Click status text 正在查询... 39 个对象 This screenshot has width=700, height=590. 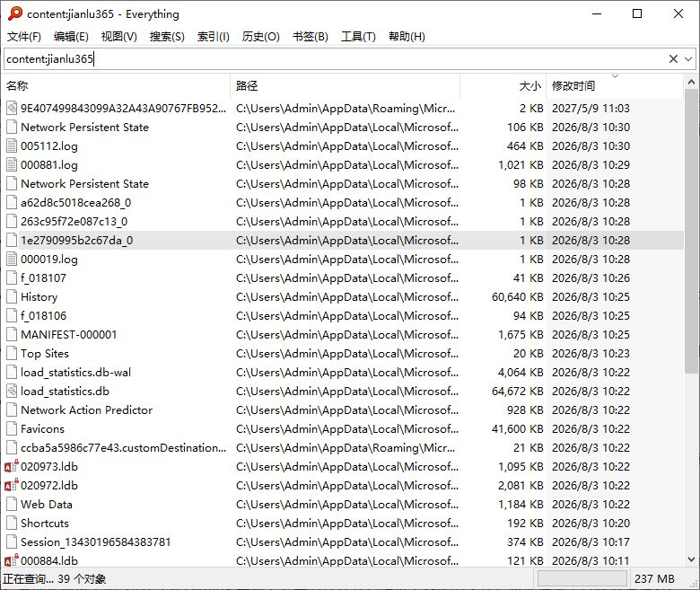[55, 579]
